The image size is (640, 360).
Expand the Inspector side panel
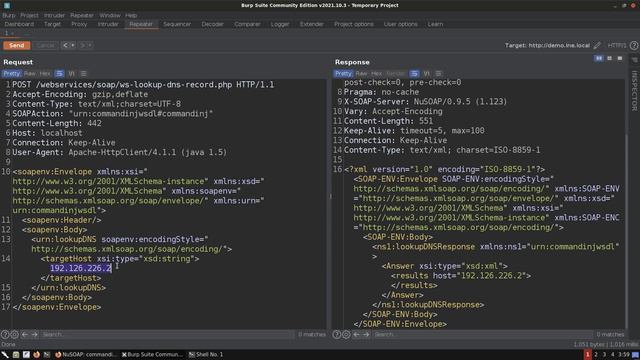tap(634, 91)
